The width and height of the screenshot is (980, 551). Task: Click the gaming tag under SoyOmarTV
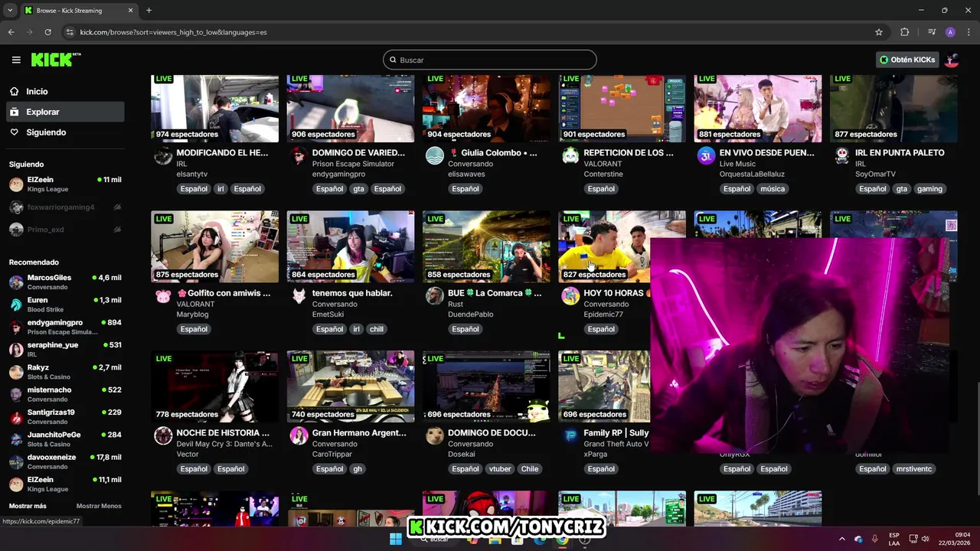(x=929, y=189)
